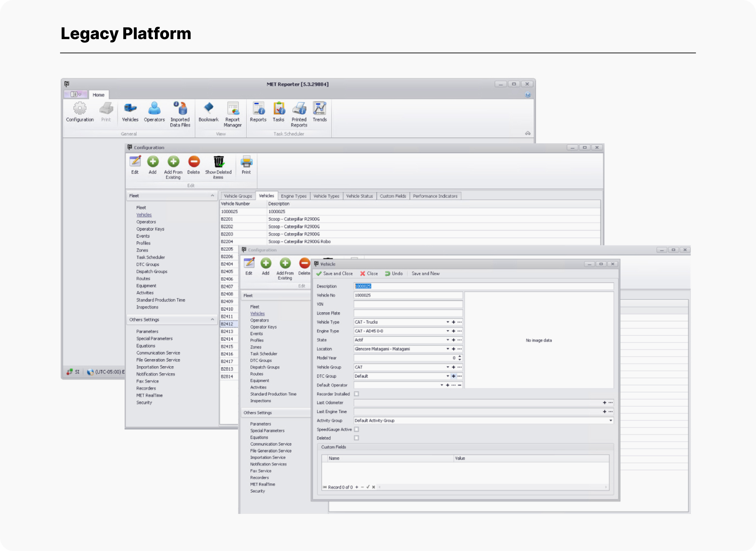Open the Vehicle Type dropdown arrow
756x551 pixels.
click(x=448, y=322)
